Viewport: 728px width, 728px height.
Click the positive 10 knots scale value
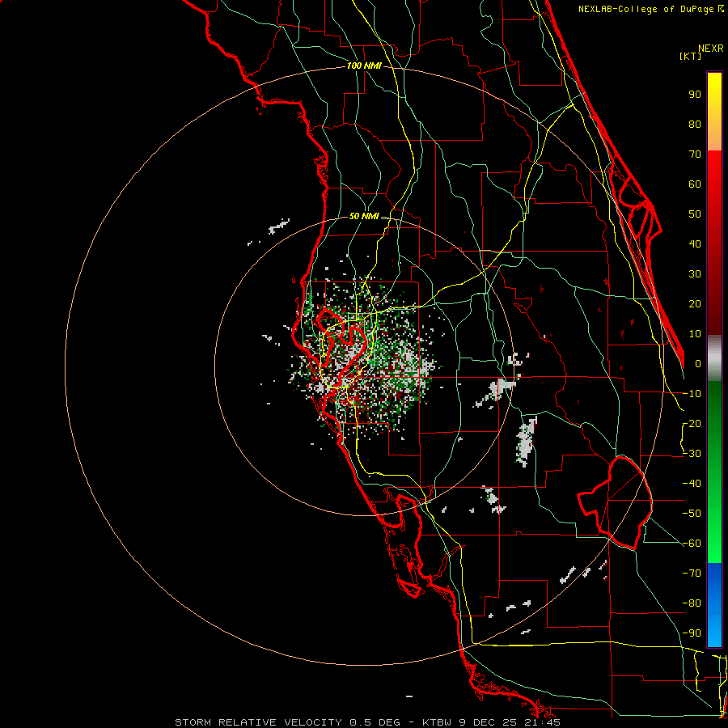pyautogui.click(x=695, y=334)
